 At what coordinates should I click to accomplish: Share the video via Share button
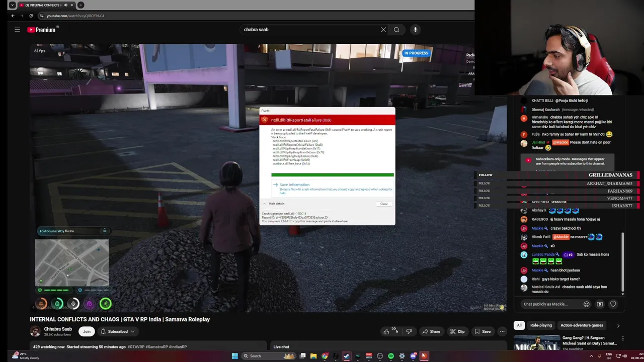(x=431, y=331)
